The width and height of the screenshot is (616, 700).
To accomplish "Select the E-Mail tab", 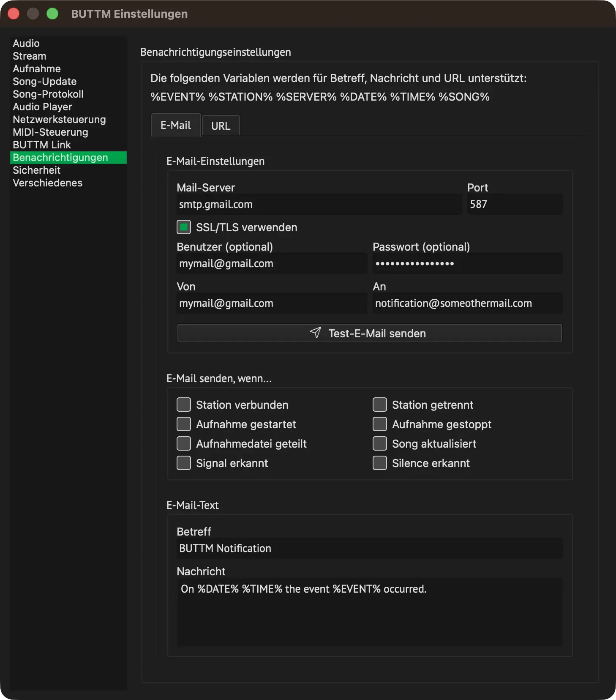I will pyautogui.click(x=176, y=125).
